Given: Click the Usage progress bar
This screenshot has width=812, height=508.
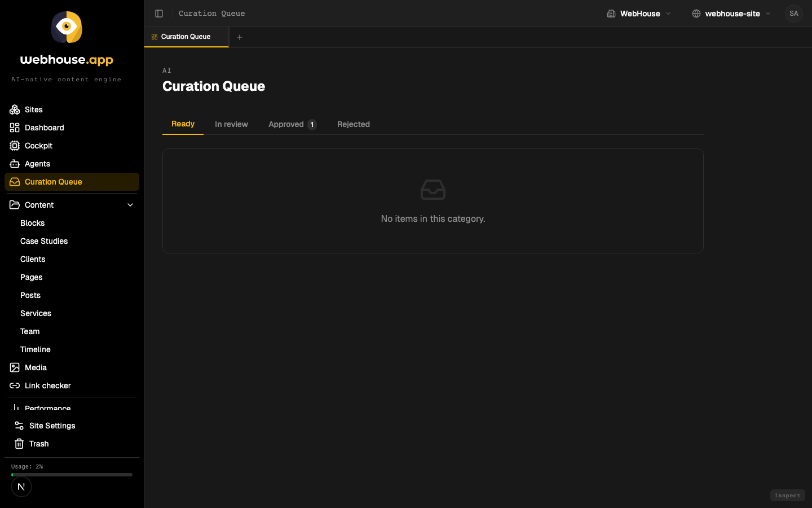Looking at the screenshot, I should click(72, 475).
